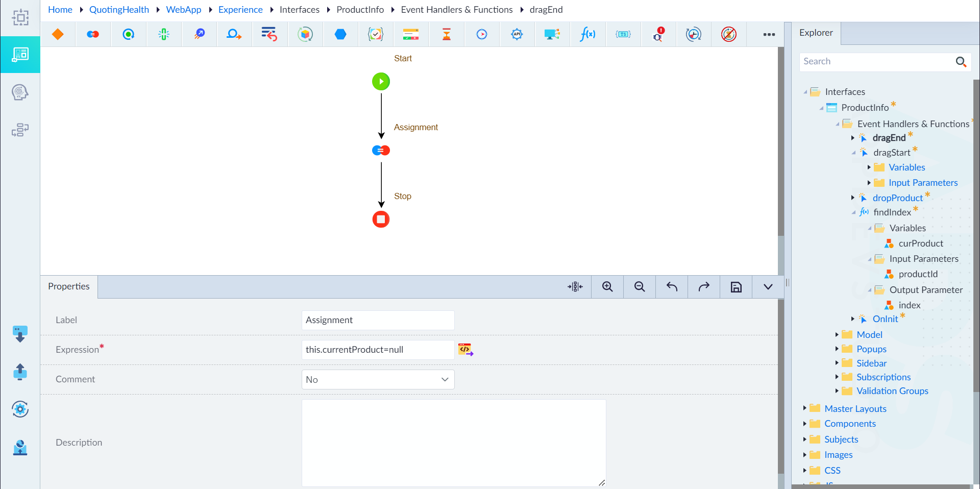
Task: Click the Description text area
Action: 454,443
